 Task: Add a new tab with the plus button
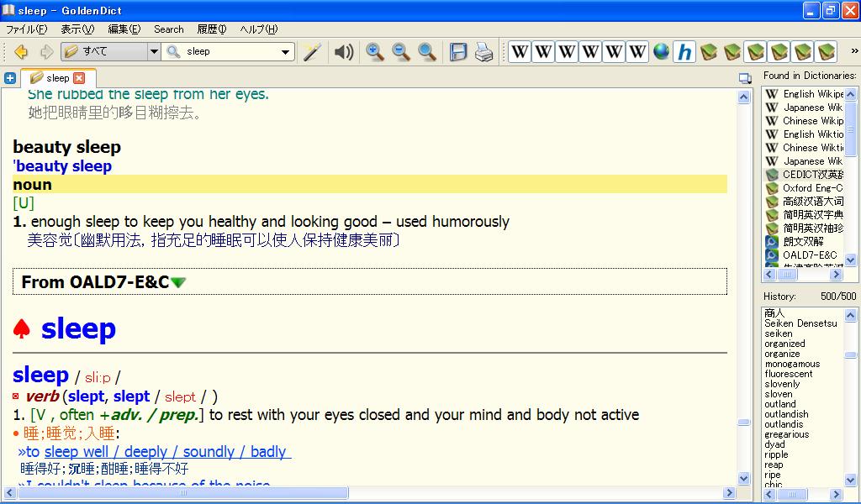(10, 78)
